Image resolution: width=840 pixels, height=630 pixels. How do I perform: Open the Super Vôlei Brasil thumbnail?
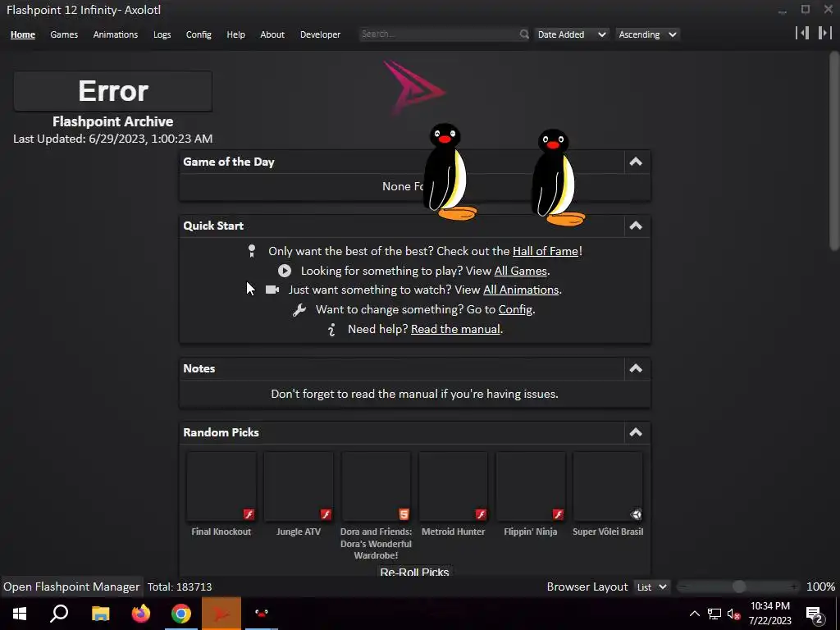608,486
